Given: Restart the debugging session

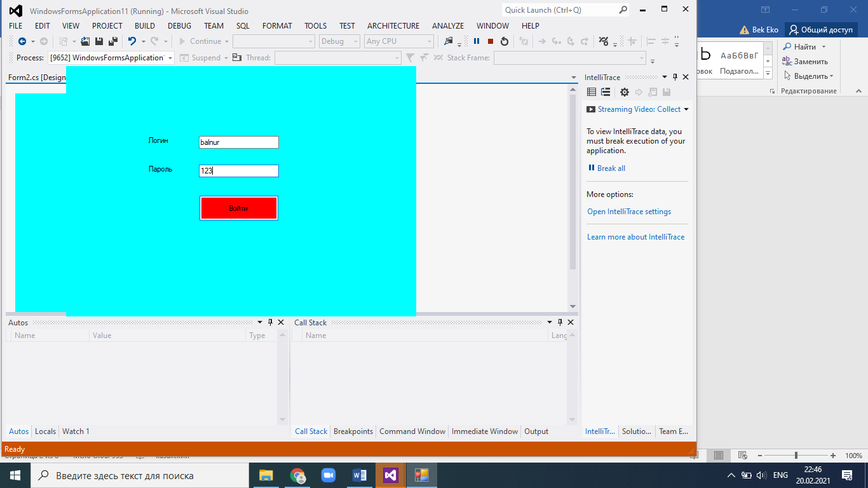Looking at the screenshot, I should [x=505, y=41].
